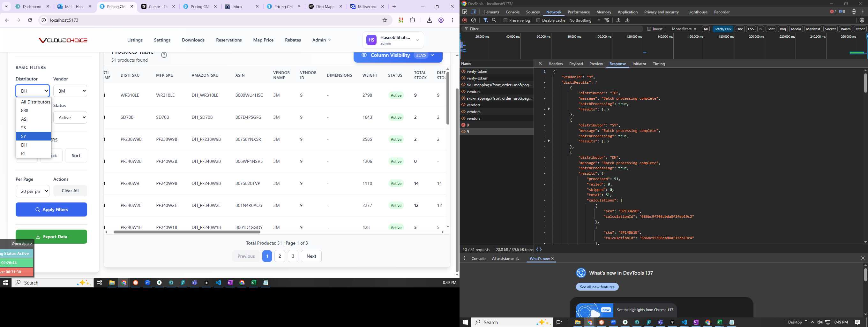Image resolution: width=868 pixels, height=327 pixels.
Task: Open network conditions wifi icon
Action: click(607, 20)
